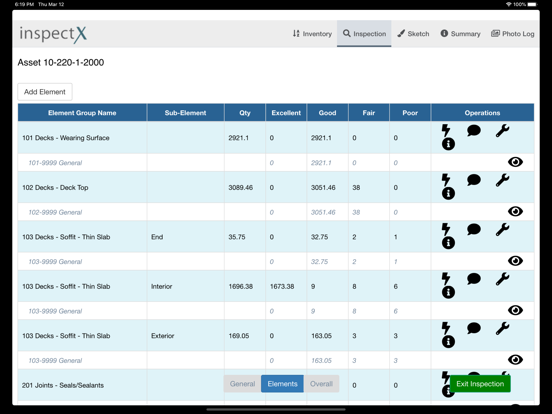Image resolution: width=552 pixels, height=414 pixels.
Task: Click the inspectX logo
Action: [x=53, y=34]
